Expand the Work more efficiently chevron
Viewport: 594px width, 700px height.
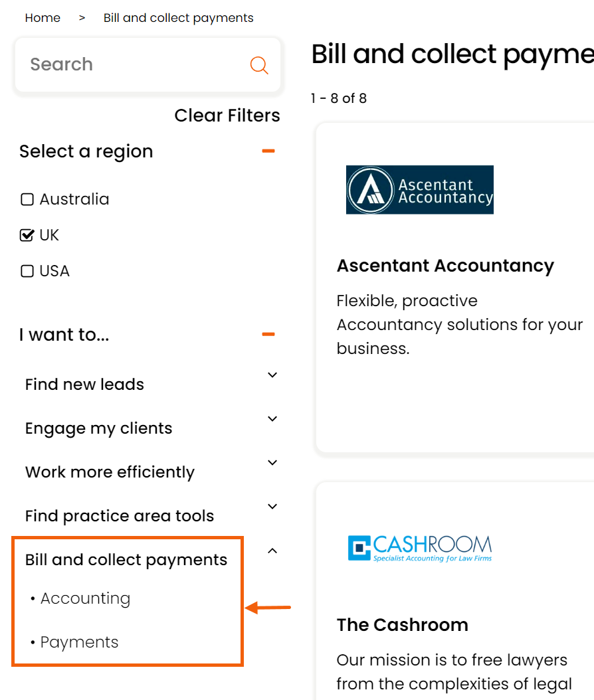point(272,462)
